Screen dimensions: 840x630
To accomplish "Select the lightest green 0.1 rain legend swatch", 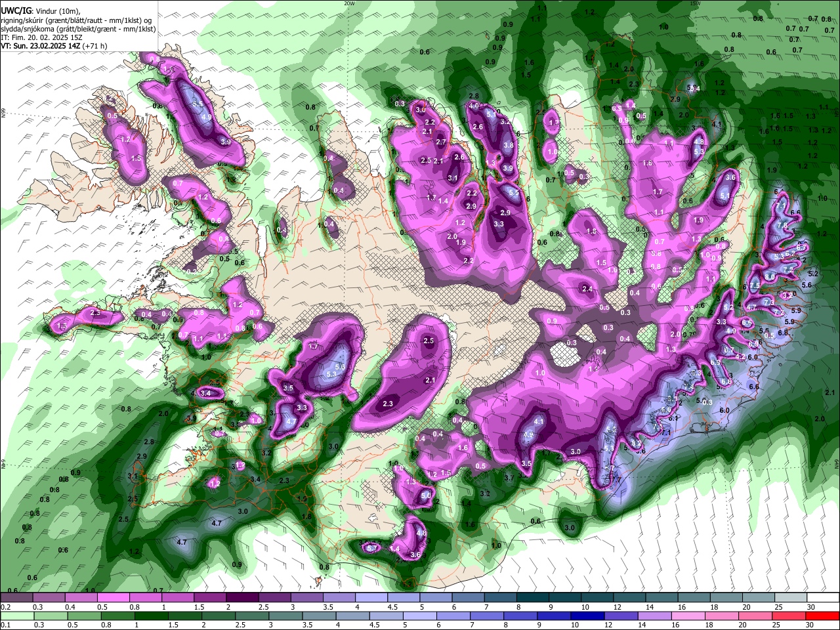I will tap(16, 616).
